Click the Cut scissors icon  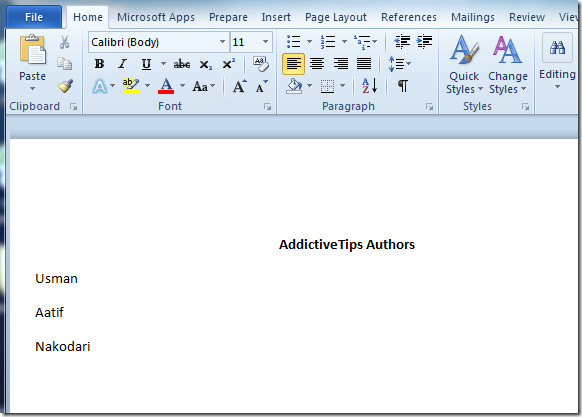(x=65, y=42)
